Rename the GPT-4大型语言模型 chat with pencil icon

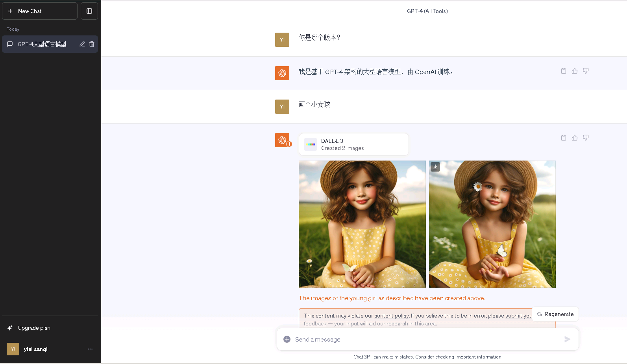[x=82, y=44]
